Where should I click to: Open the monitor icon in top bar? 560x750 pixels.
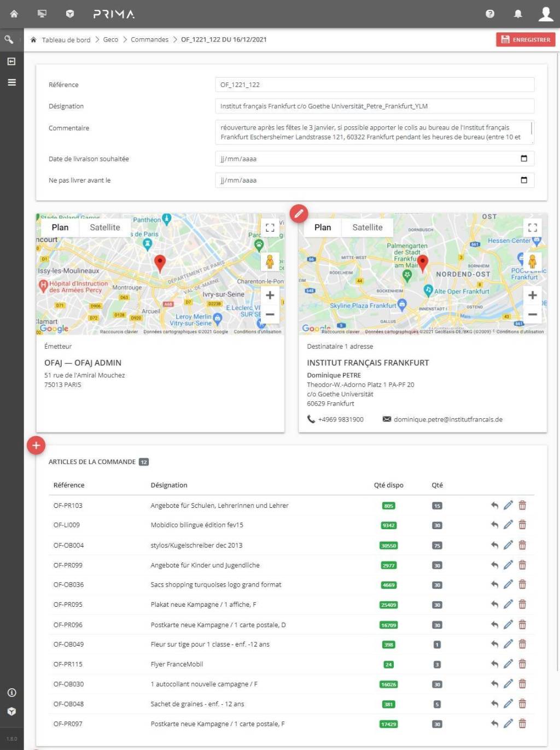coord(42,14)
